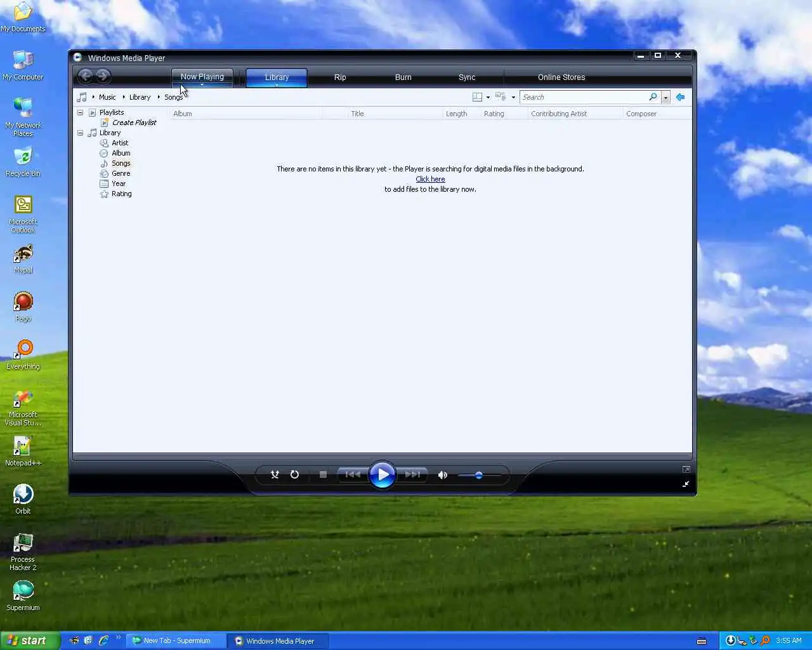Open the Now Playing tab

[x=202, y=76]
